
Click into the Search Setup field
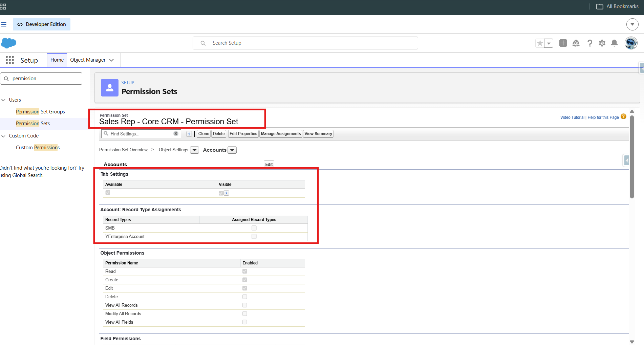click(305, 43)
